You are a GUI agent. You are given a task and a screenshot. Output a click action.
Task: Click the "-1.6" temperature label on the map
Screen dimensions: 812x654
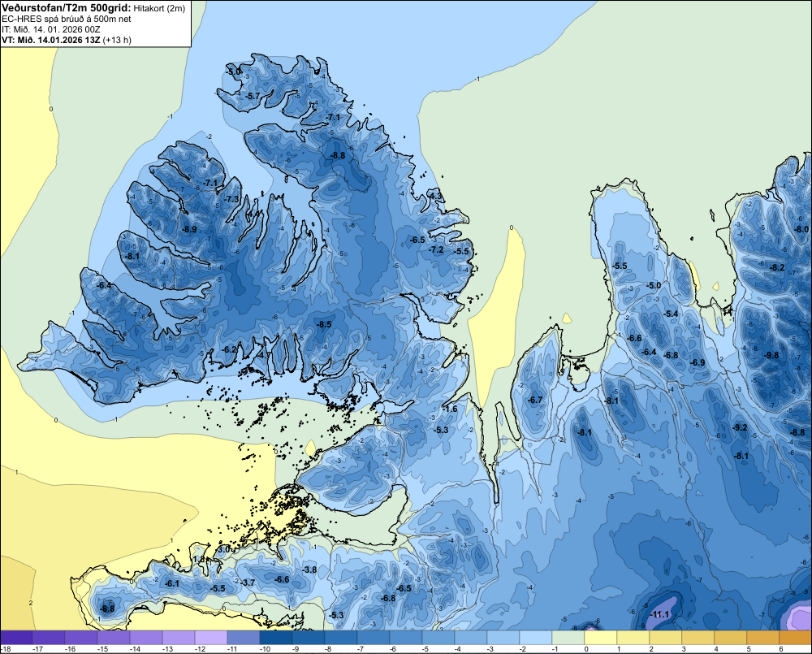[451, 409]
